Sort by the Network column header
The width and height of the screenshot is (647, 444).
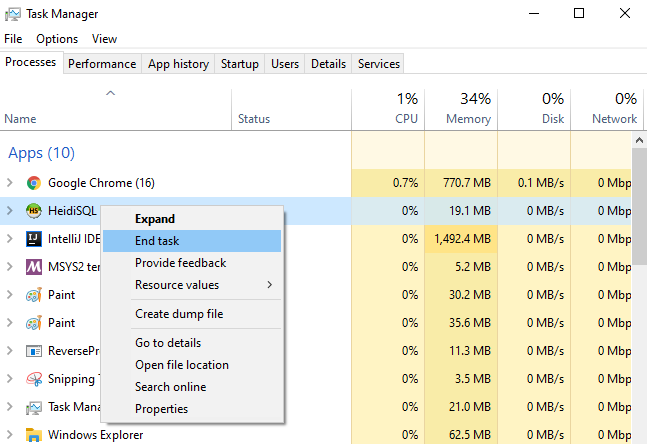(x=607, y=110)
